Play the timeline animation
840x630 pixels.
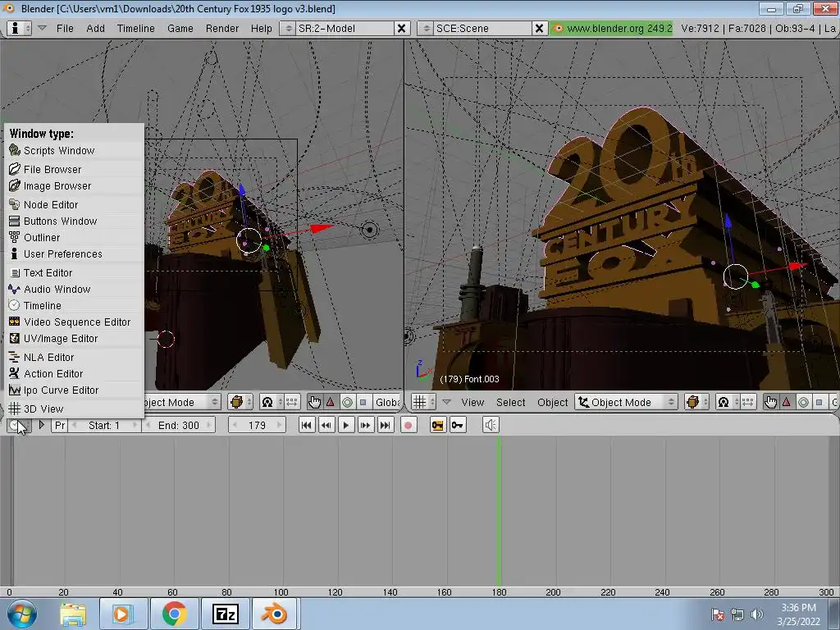point(346,426)
